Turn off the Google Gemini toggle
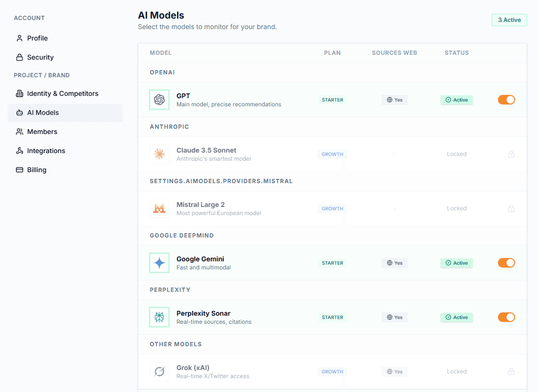 [x=506, y=263]
